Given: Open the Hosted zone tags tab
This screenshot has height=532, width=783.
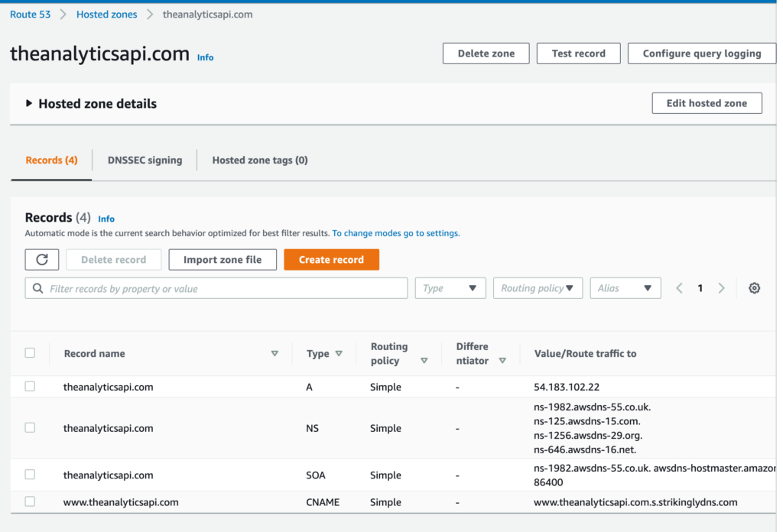Looking at the screenshot, I should click(259, 161).
